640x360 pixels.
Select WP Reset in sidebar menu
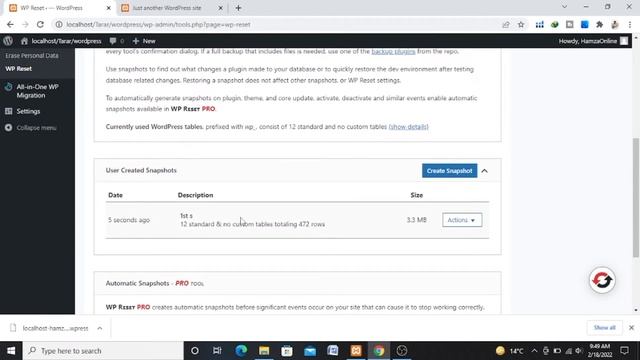(x=18, y=69)
